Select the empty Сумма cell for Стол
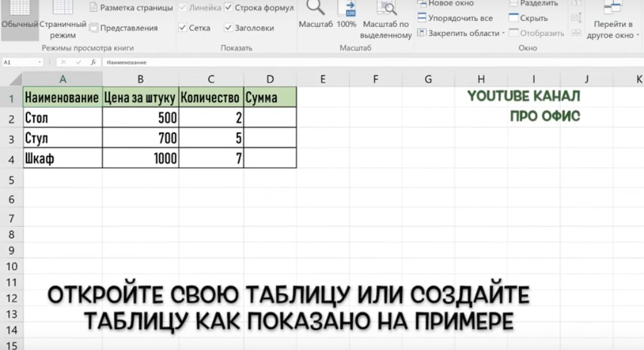The height and width of the screenshot is (350, 644). pos(270,118)
